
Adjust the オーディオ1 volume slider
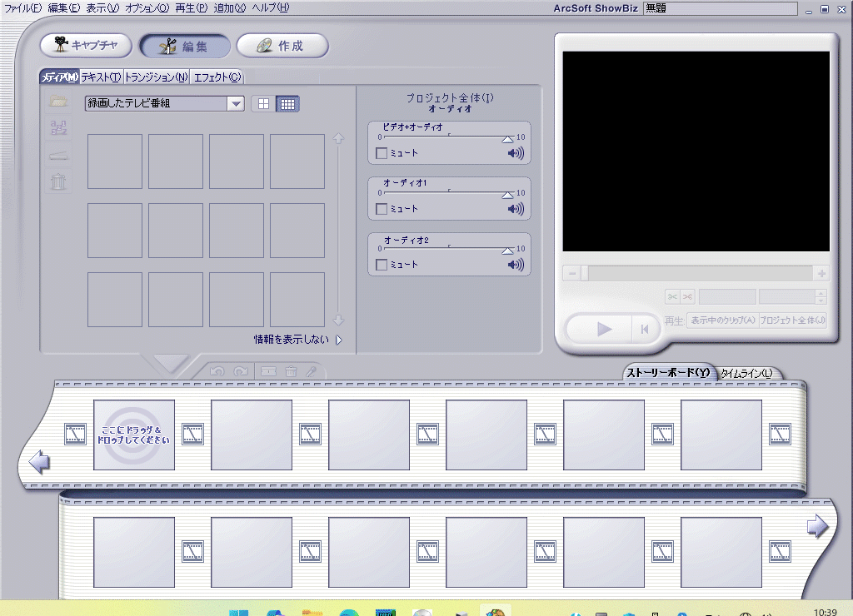[507, 195]
